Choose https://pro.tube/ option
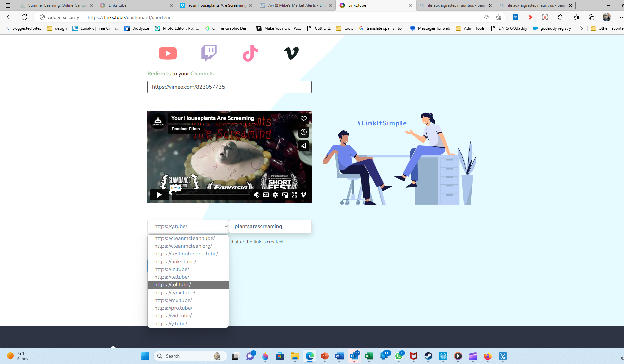 188,308
